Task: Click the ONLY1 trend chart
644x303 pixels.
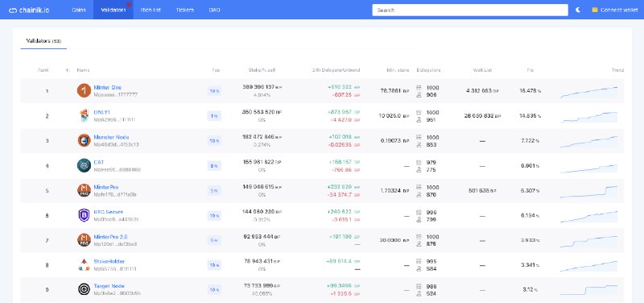Action: (588, 117)
